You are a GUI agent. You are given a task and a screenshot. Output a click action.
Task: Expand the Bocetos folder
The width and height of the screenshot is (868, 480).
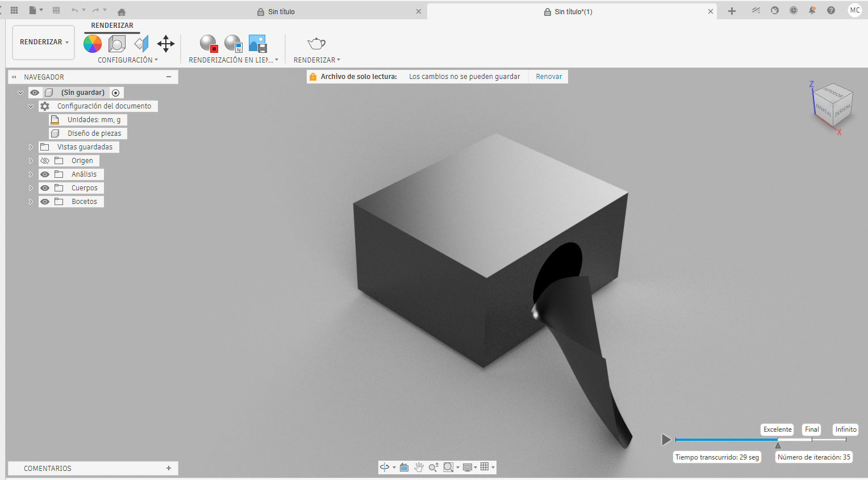[x=31, y=202]
